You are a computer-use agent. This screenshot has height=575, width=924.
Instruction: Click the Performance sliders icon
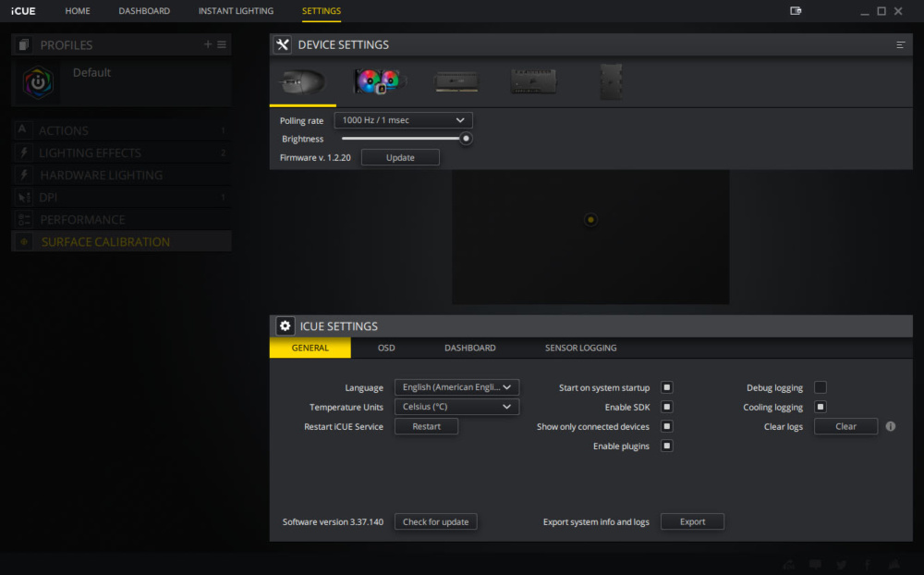coord(24,219)
